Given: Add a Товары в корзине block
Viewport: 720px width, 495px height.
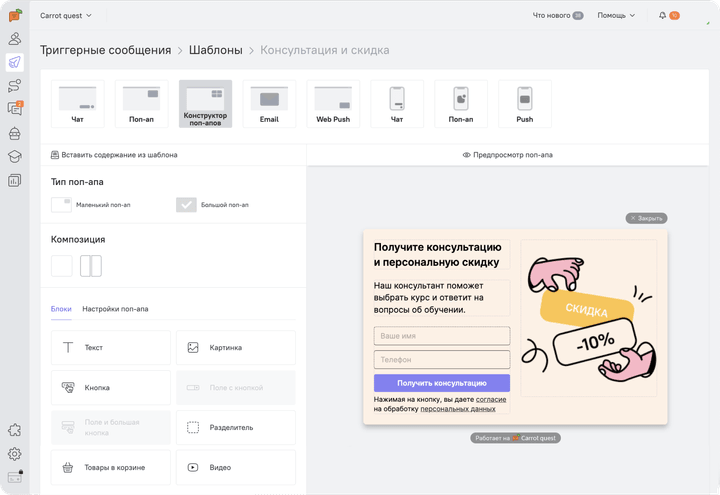Looking at the screenshot, I should [x=111, y=467].
